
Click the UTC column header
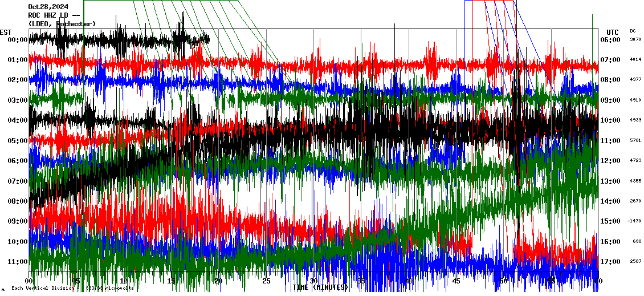point(612,32)
